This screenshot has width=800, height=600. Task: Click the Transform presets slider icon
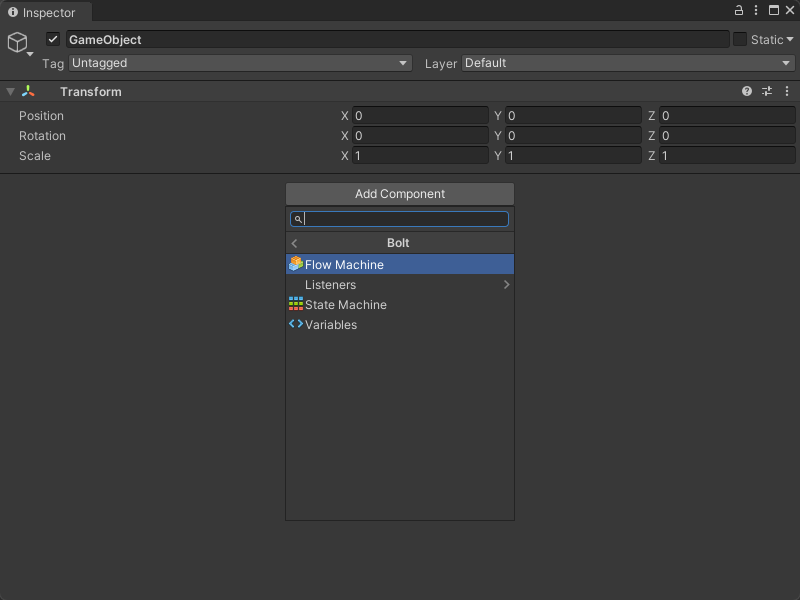[767, 91]
